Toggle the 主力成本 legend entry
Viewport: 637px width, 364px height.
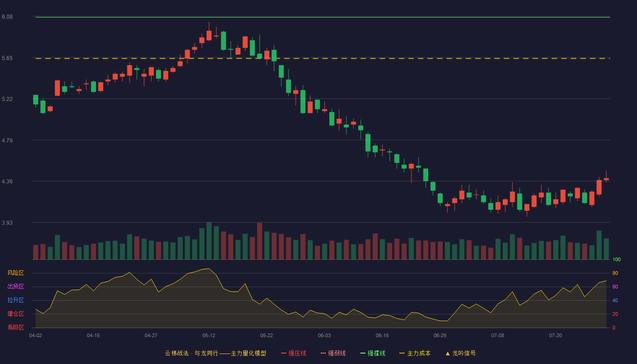pos(415,353)
